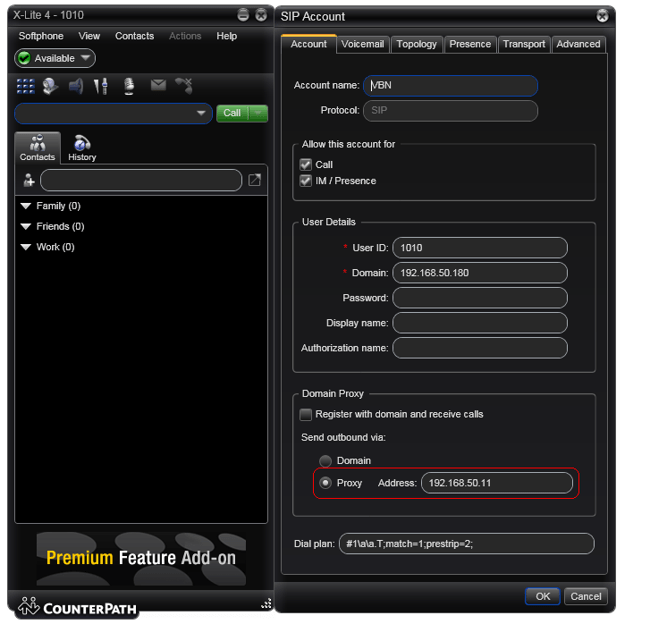Pop out the contacts list window icon
The height and width of the screenshot is (624, 650).
click(x=255, y=180)
